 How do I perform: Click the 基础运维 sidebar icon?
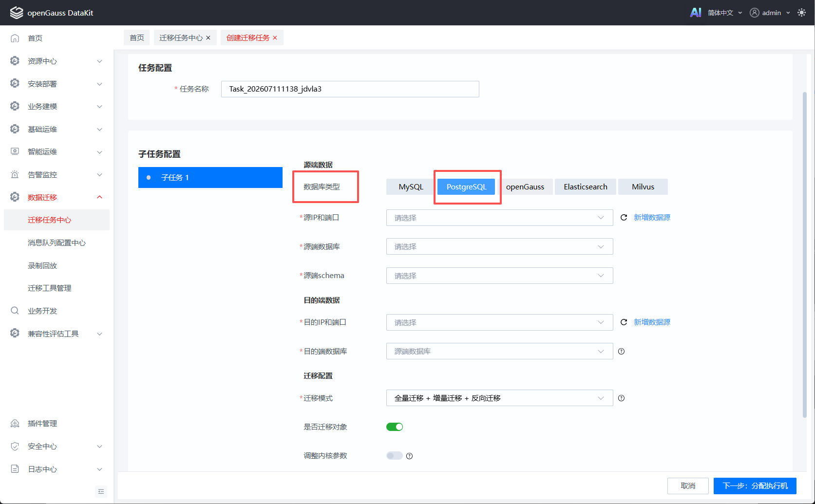pos(15,129)
